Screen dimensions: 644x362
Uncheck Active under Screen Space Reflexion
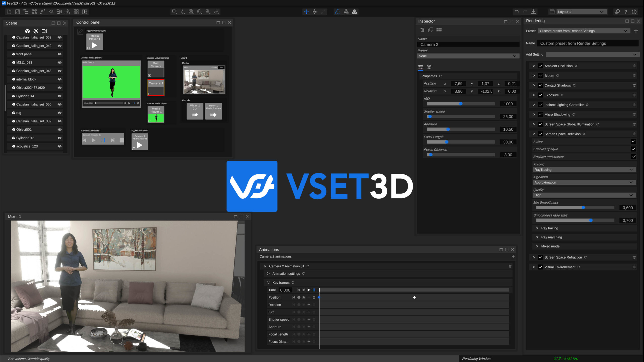click(x=633, y=141)
